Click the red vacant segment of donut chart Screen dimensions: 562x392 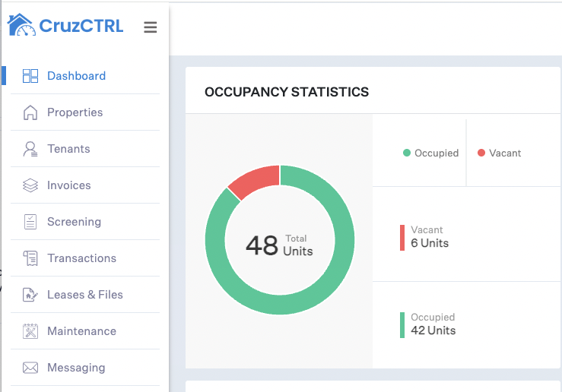256,180
